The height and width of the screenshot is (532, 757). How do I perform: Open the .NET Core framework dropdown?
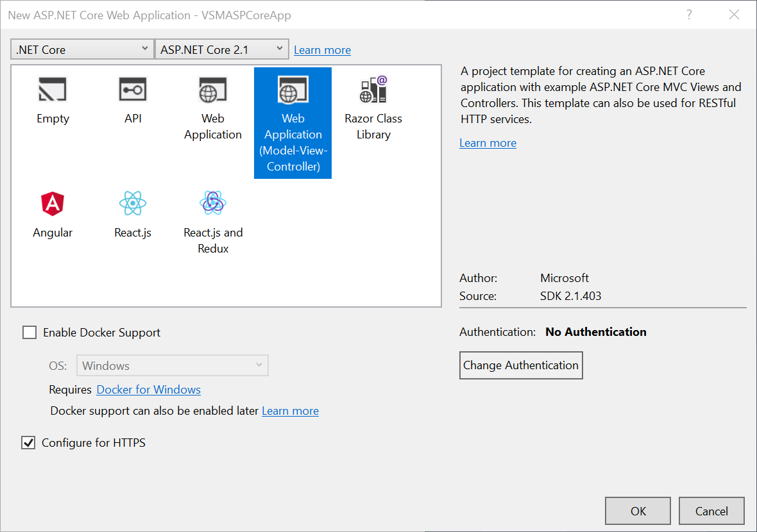(x=81, y=49)
